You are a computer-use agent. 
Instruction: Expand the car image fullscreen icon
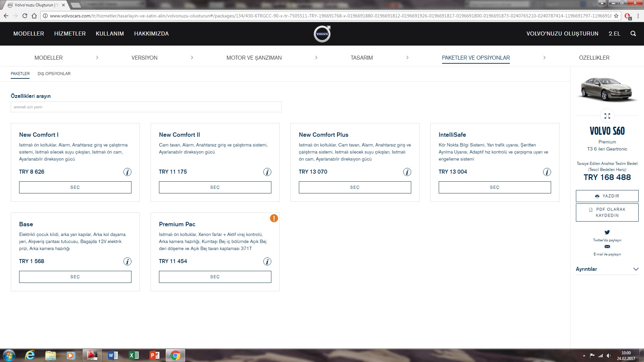point(607,116)
